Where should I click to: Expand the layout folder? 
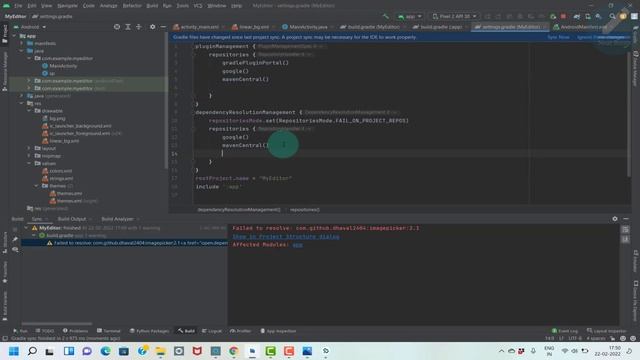[29, 148]
